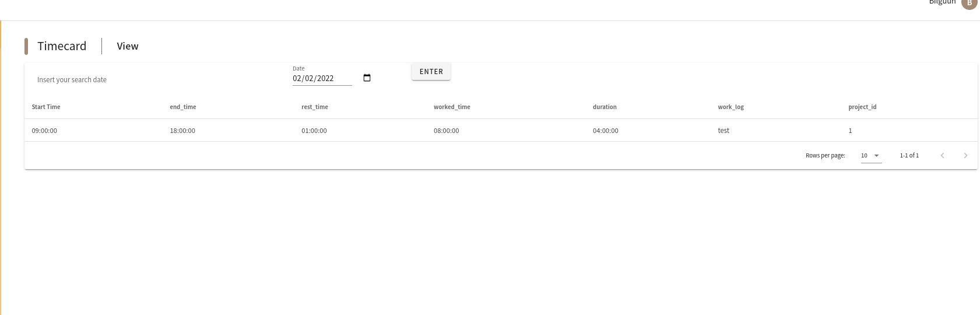The width and height of the screenshot is (980, 315).
Task: Click the worked_time column header
Action: (452, 107)
